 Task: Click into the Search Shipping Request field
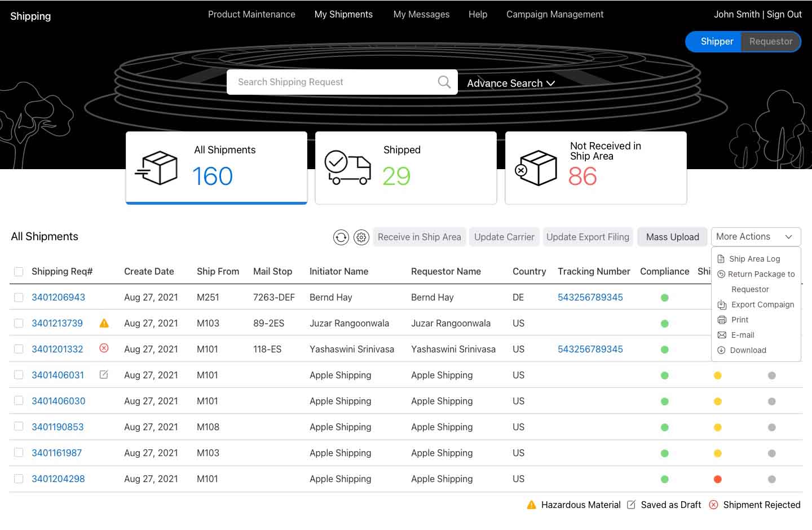coord(333,82)
